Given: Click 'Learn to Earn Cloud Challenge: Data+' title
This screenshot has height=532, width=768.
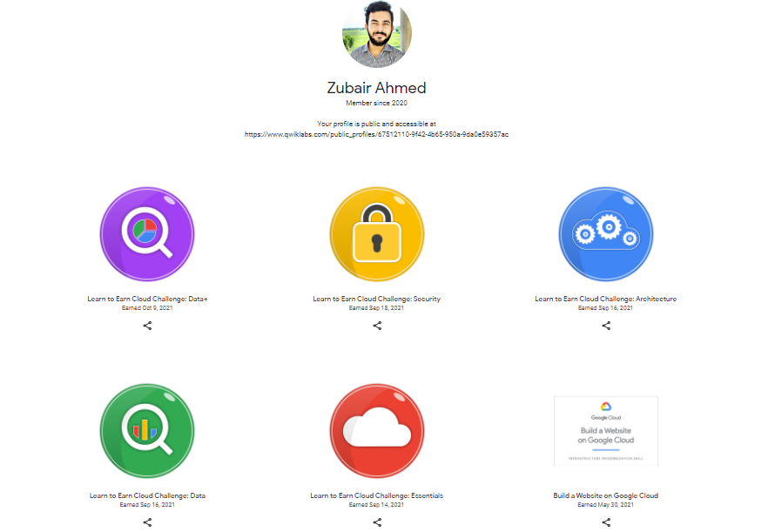Looking at the screenshot, I should (147, 299).
